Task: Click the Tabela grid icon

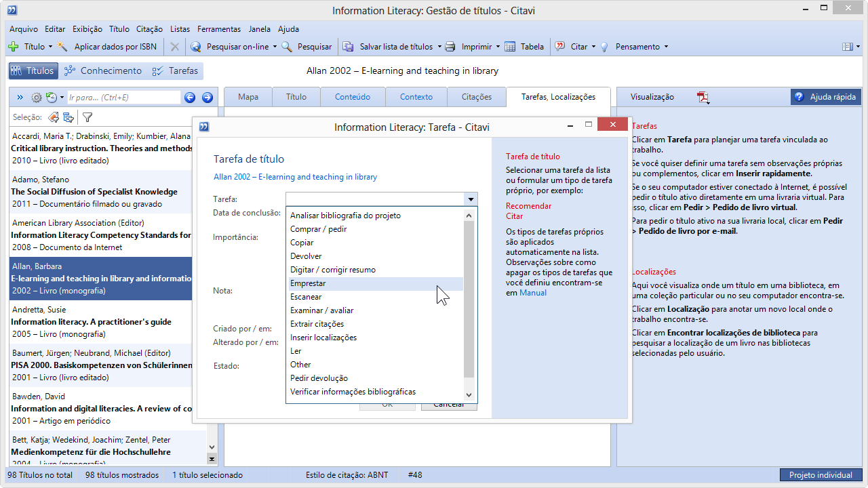Action: click(x=509, y=47)
